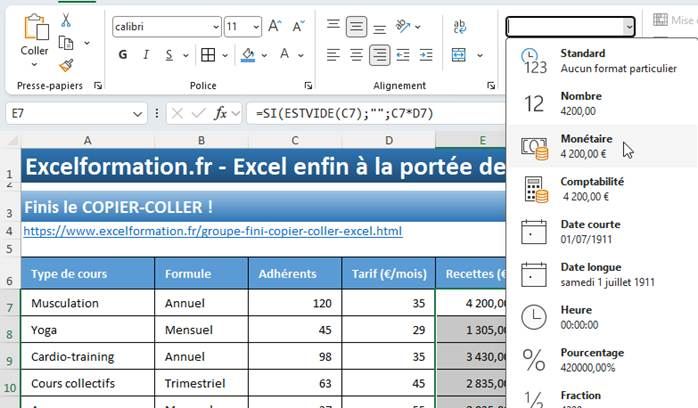Choose the Nombre format option
Image resolution: width=698 pixels, height=408 pixels.
[x=602, y=103]
